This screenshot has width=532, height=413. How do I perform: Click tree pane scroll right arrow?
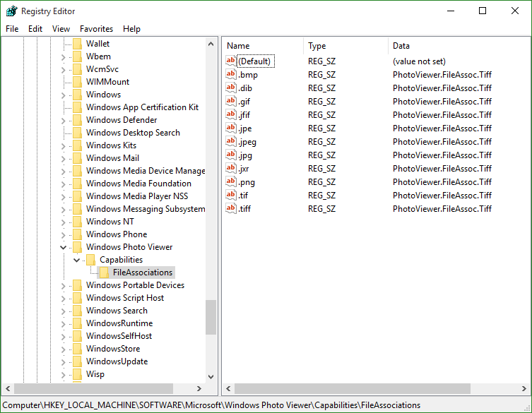[x=199, y=388]
